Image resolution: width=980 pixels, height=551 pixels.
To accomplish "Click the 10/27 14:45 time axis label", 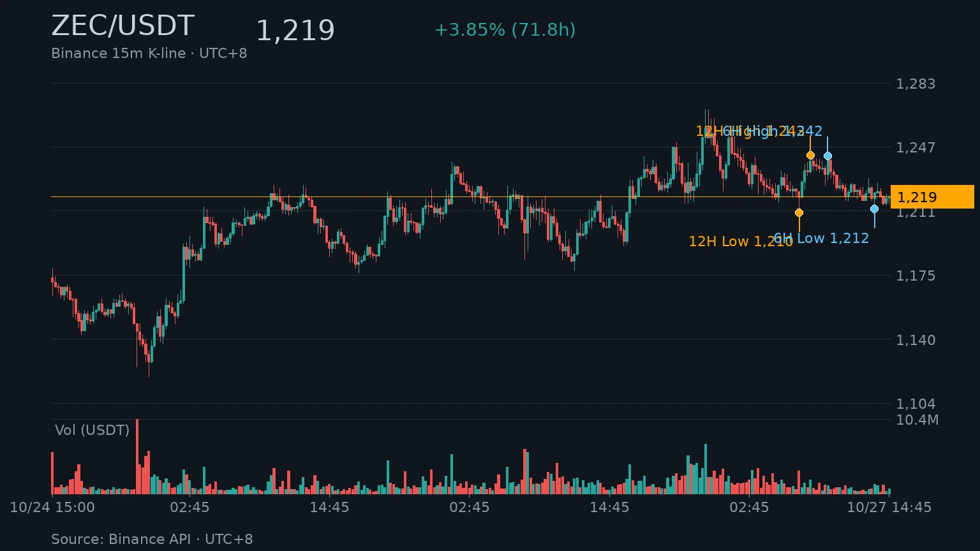I will [x=889, y=508].
